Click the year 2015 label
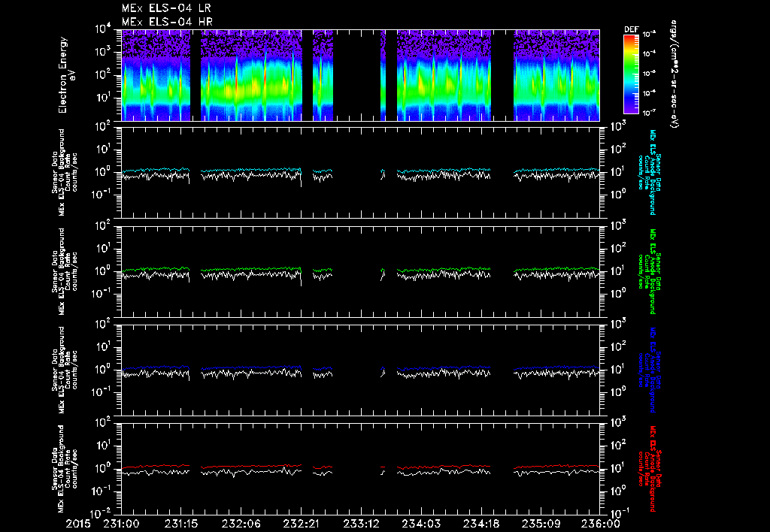The width and height of the screenshot is (770, 532). [78, 524]
